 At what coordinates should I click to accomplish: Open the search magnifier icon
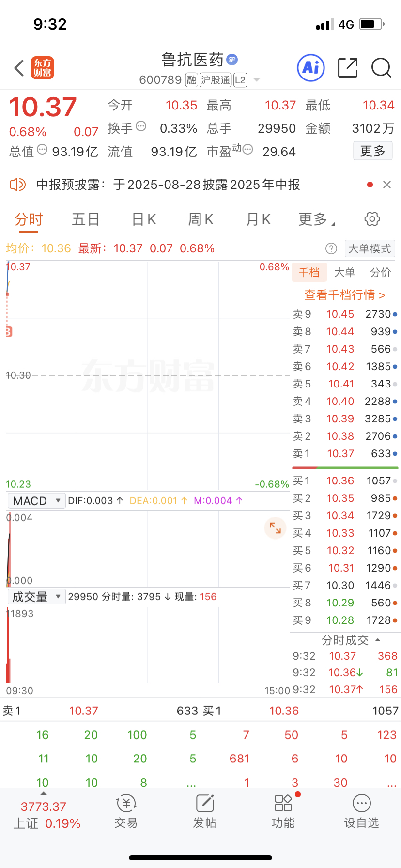coord(381,68)
